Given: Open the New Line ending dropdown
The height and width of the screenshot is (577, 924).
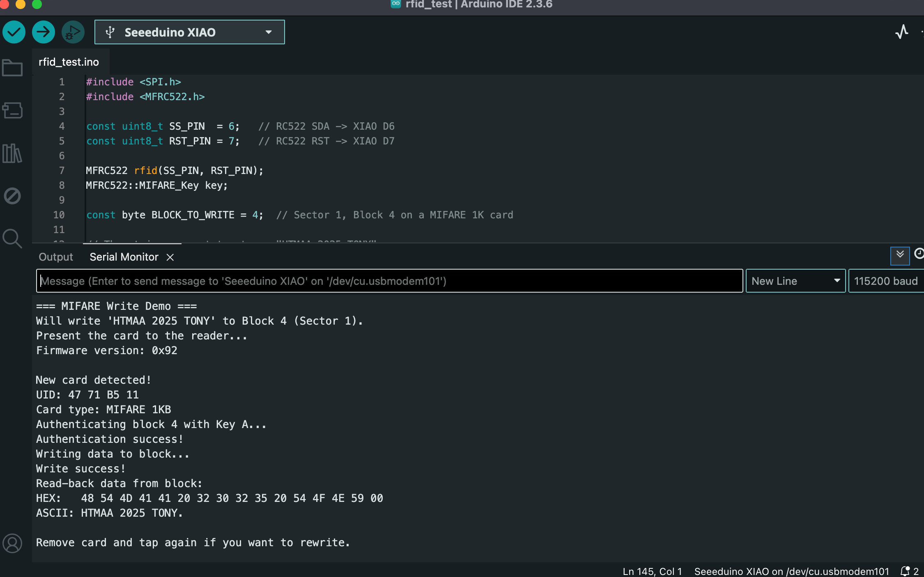Looking at the screenshot, I should click(795, 281).
